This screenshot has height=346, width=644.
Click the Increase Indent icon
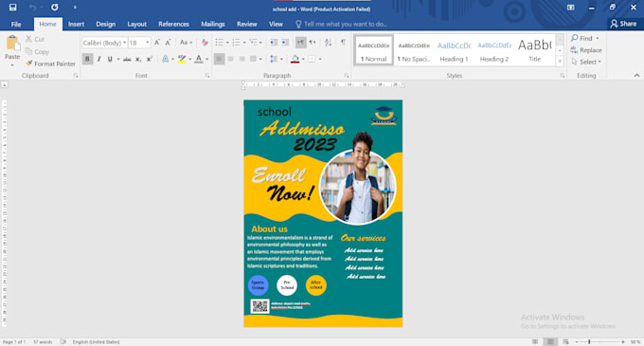click(x=285, y=43)
